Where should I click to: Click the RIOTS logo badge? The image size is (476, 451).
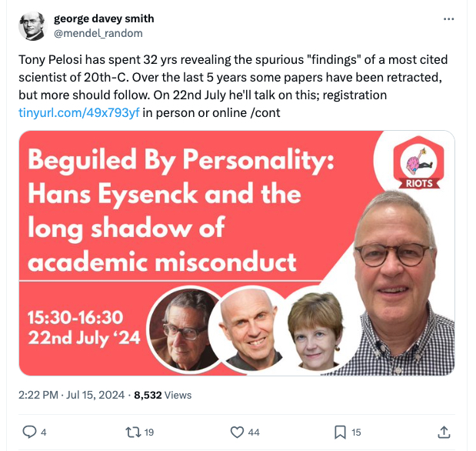418,162
